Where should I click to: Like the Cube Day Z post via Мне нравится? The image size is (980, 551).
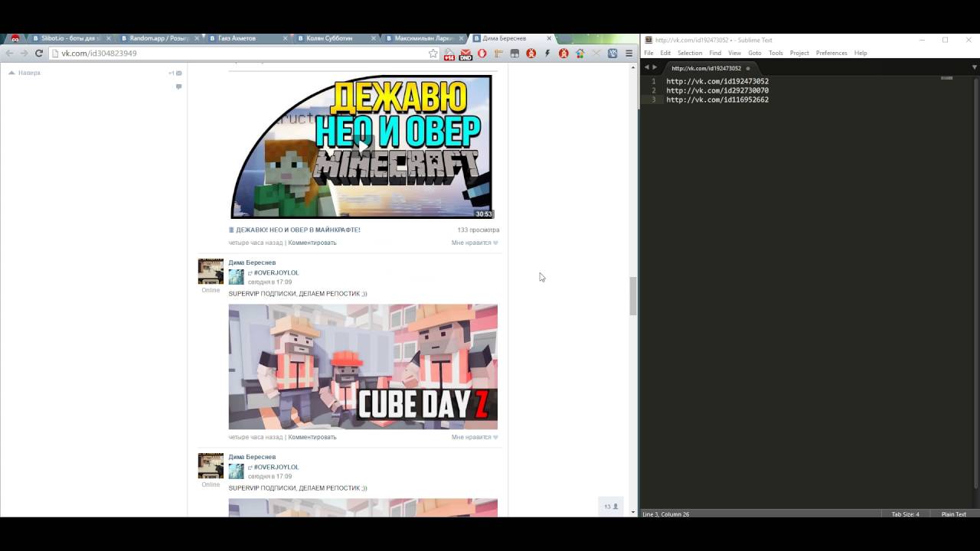tap(475, 437)
